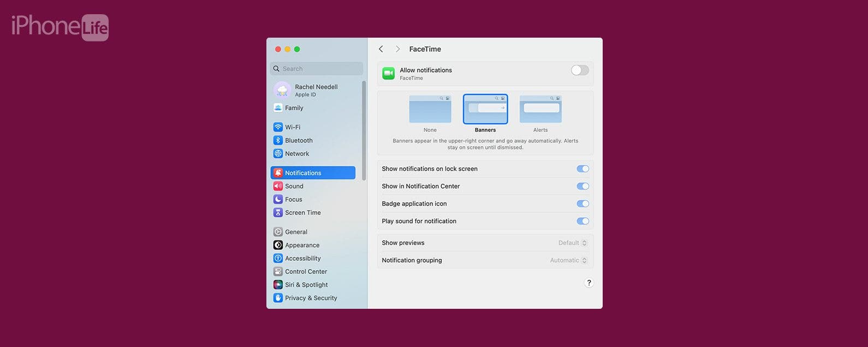Image resolution: width=868 pixels, height=347 pixels.
Task: Toggle Show notifications on lock screen
Action: (582, 169)
